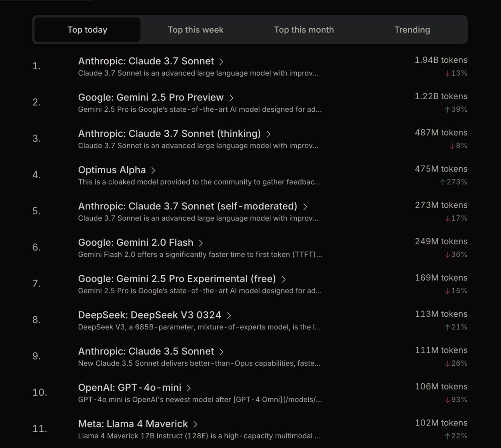Viewport: 501px width, 448px height.
Task: Click chevron next to Gemini 2.0 Flash
Action: pyautogui.click(x=201, y=243)
